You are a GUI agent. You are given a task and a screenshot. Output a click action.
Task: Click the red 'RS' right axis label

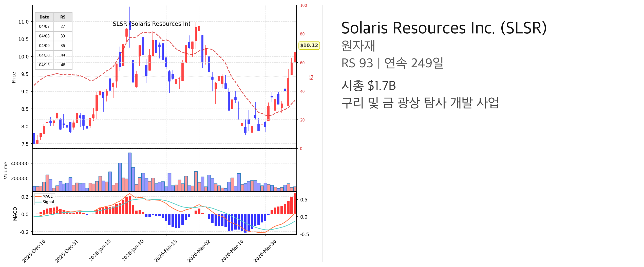tap(311, 77)
